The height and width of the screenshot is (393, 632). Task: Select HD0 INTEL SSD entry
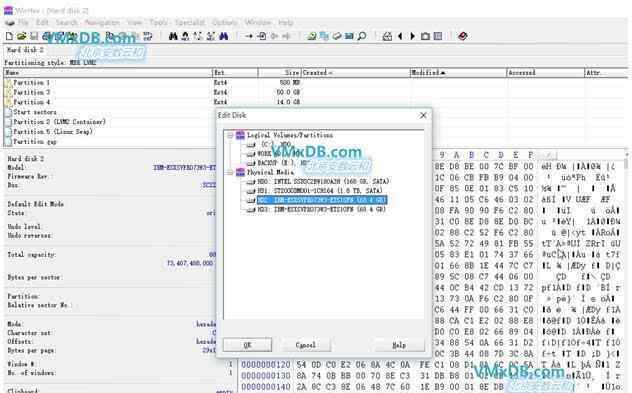click(323, 182)
